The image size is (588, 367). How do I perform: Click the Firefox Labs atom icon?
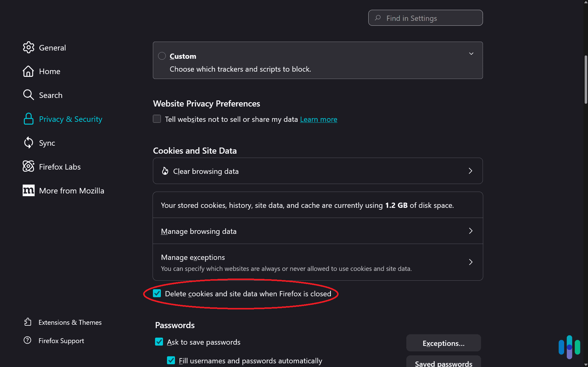28,167
